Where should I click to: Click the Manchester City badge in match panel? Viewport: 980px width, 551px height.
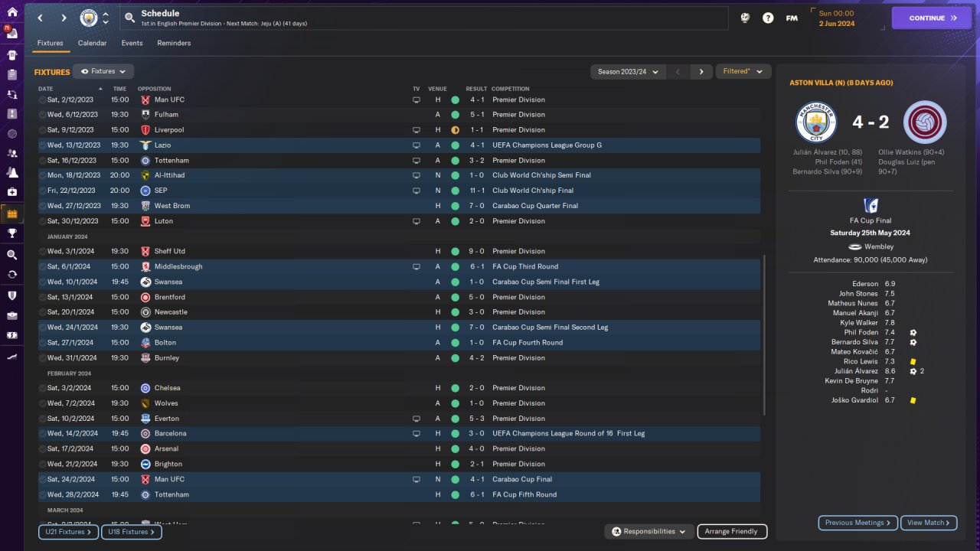pos(816,122)
